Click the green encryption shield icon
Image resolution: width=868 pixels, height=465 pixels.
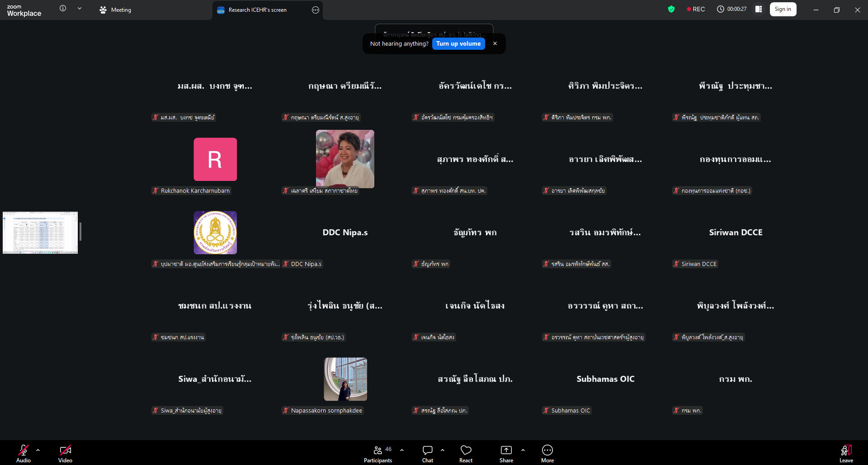(x=671, y=9)
